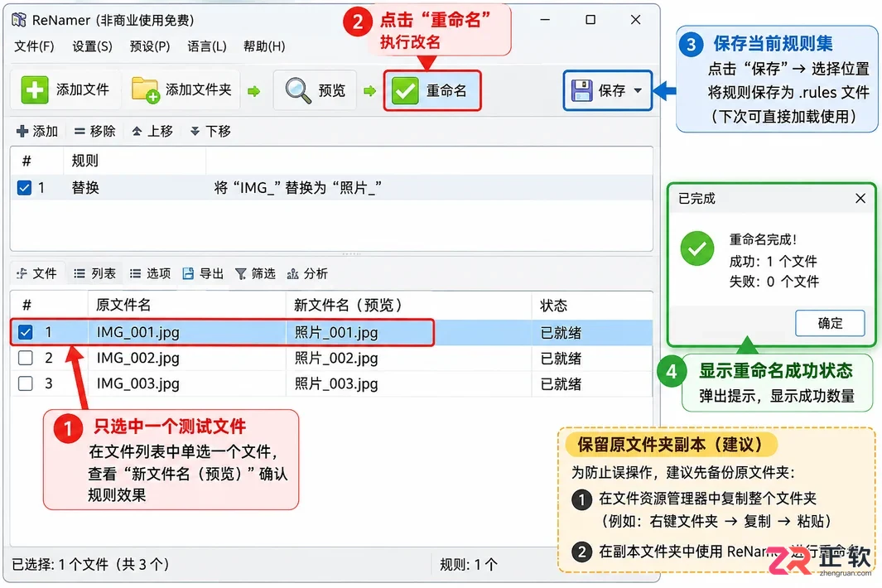Select the file name IMG_002.jpg
The height and width of the screenshot is (588, 882).
[137, 358]
